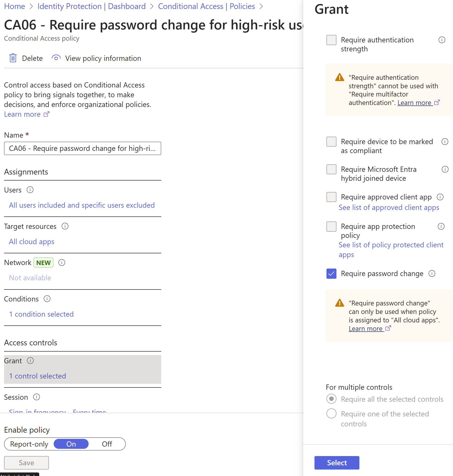Click info icon for Require authentication strength

click(442, 40)
